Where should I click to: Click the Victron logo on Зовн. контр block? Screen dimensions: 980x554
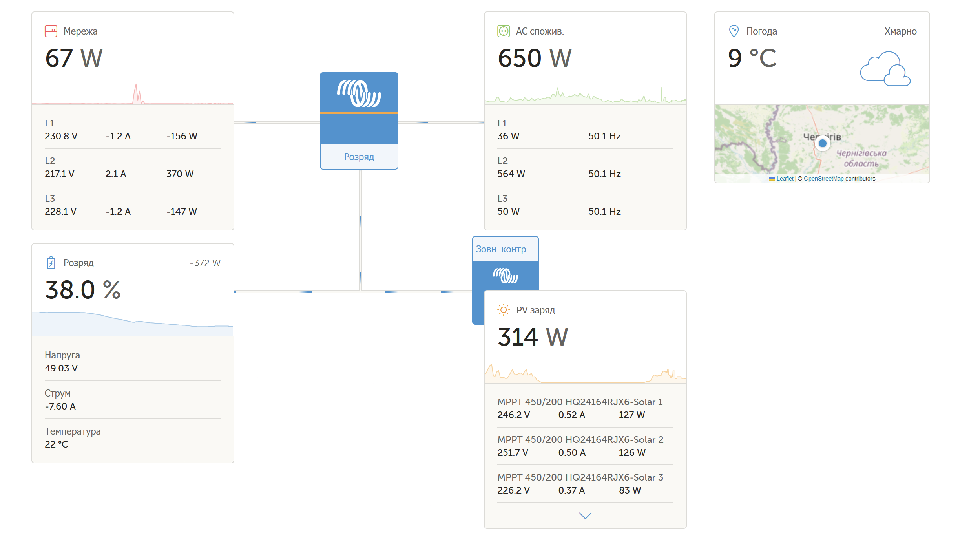[x=505, y=276]
